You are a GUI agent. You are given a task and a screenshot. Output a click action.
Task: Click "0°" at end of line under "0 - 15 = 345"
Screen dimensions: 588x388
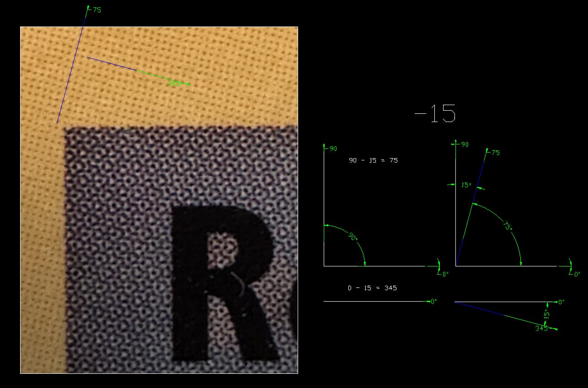434,302
